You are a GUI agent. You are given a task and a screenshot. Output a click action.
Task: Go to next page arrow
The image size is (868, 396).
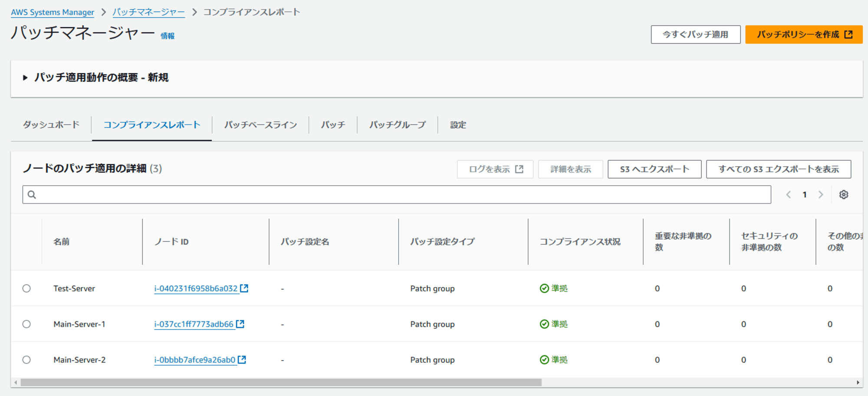pyautogui.click(x=820, y=195)
